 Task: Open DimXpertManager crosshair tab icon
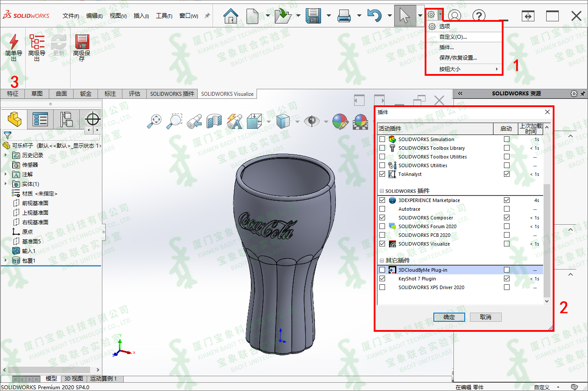pos(92,119)
